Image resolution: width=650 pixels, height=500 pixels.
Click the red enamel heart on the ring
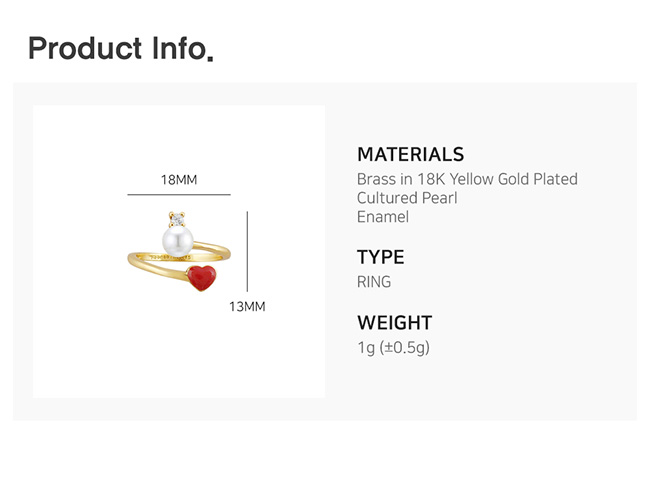(x=202, y=275)
